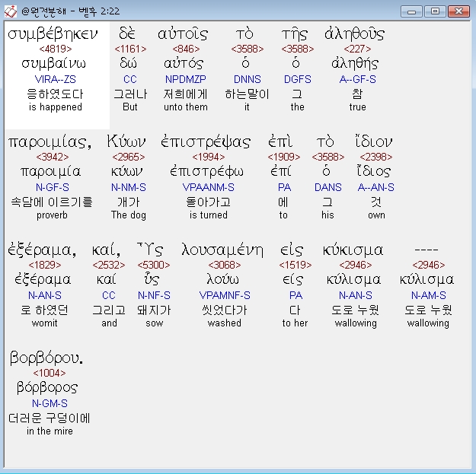Click Strong's number <1161>

click(x=130, y=49)
